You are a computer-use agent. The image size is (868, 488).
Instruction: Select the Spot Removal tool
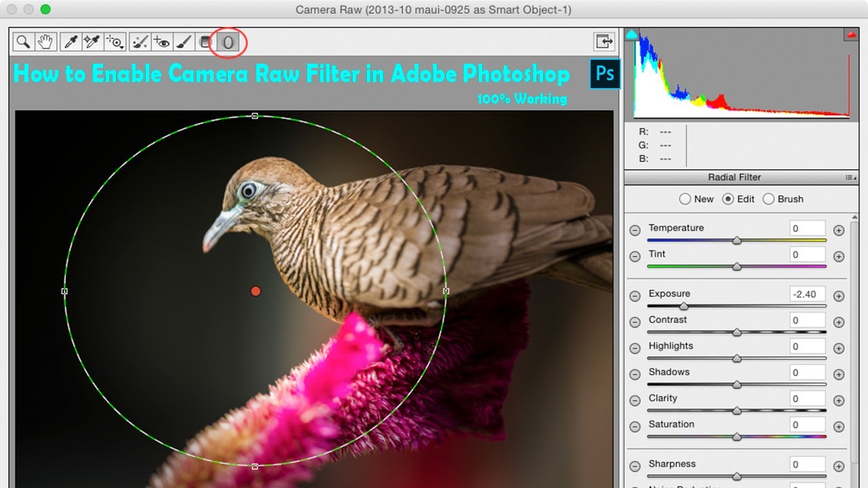coord(140,42)
